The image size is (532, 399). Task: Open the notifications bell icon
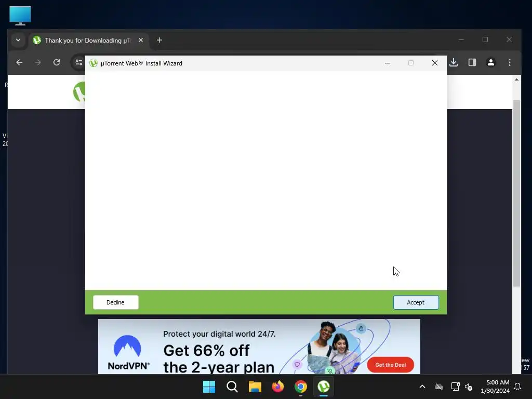pos(518,387)
